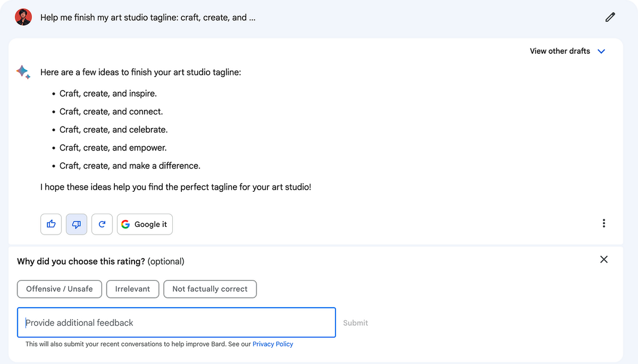638x364 pixels.
Task: Click the Submit feedback button
Action: click(356, 323)
